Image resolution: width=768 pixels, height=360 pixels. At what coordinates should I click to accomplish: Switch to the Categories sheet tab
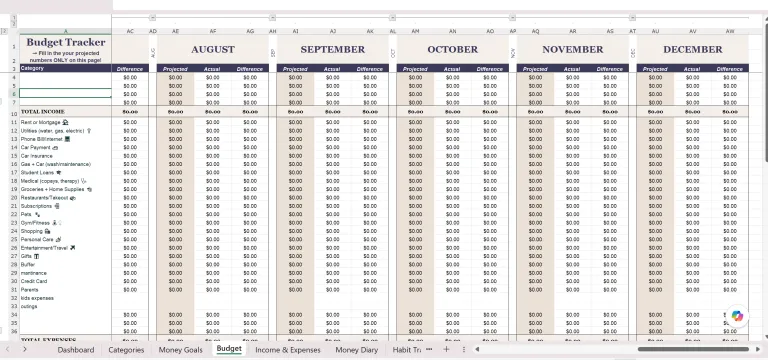[126, 350]
